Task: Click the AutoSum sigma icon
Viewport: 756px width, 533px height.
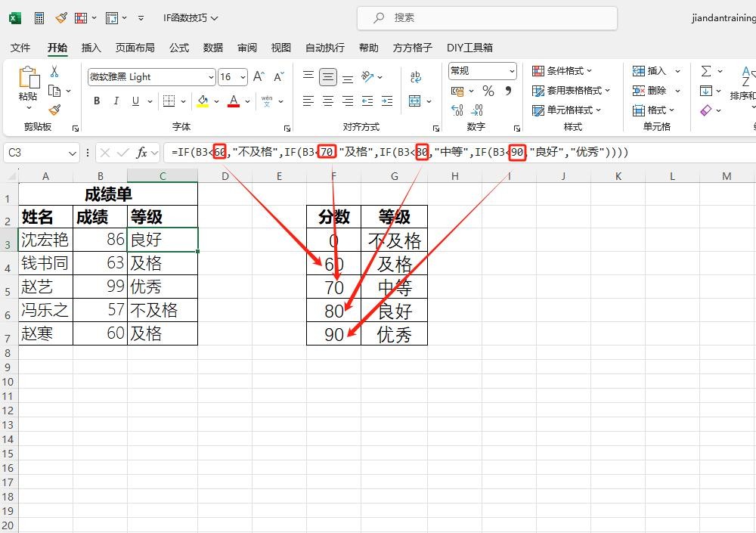Action: pos(706,71)
